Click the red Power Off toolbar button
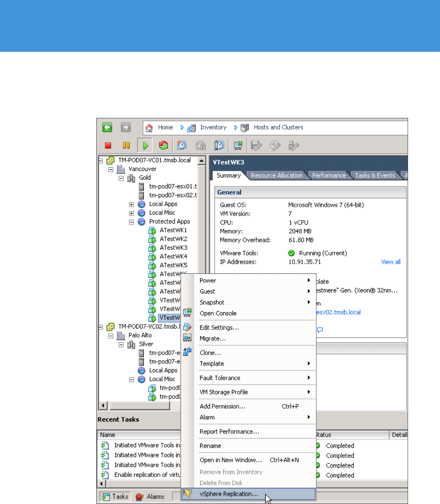440x504 pixels. pyautogui.click(x=108, y=145)
